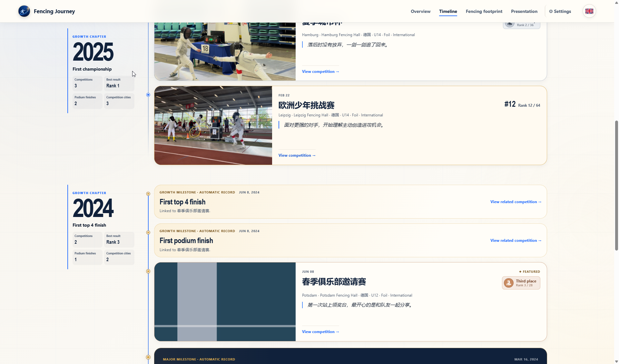Image resolution: width=619 pixels, height=364 pixels.
Task: Click the 2025 Competitions count box
Action: tap(87, 83)
